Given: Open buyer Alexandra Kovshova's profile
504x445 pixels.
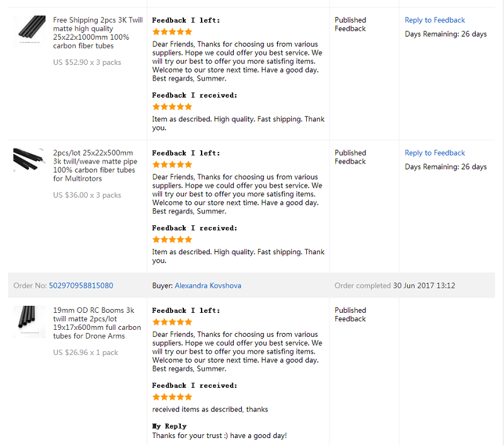Looking at the screenshot, I should point(208,285).
